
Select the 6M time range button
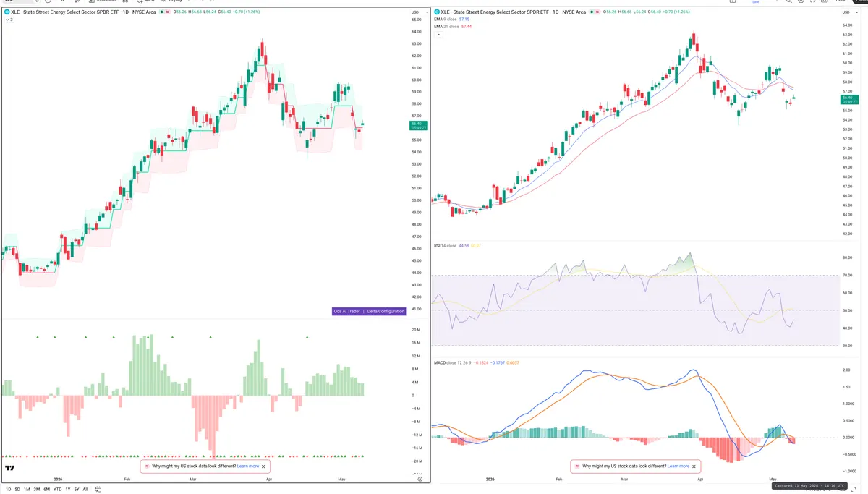(46, 490)
